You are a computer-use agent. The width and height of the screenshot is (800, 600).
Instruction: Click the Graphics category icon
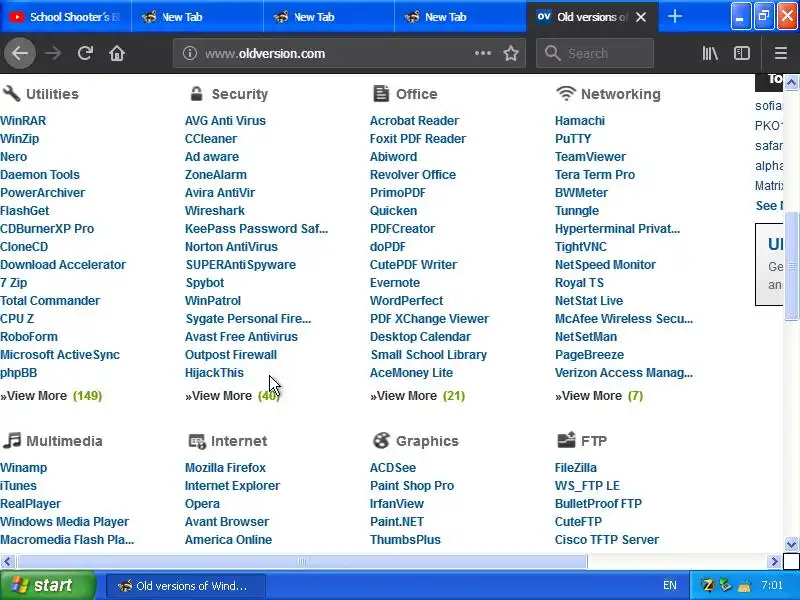[381, 440]
